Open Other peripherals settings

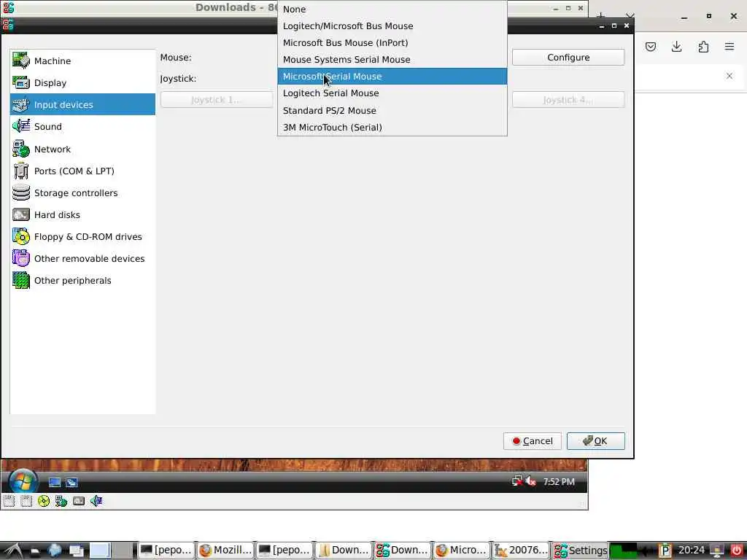click(x=82, y=281)
